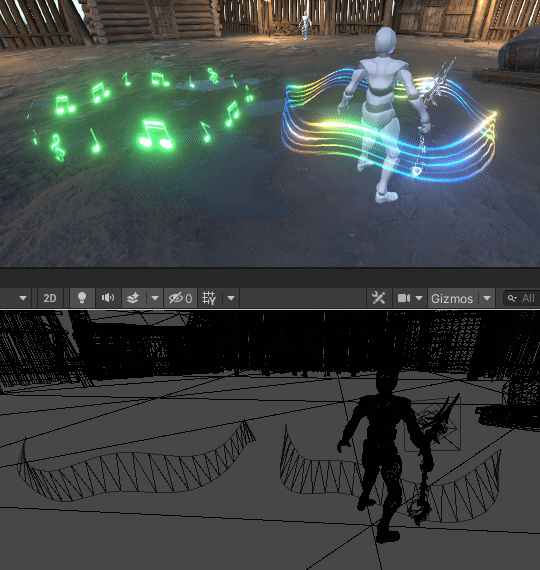The width and height of the screenshot is (540, 570).
Task: Click the scene camera icon
Action: 404,298
